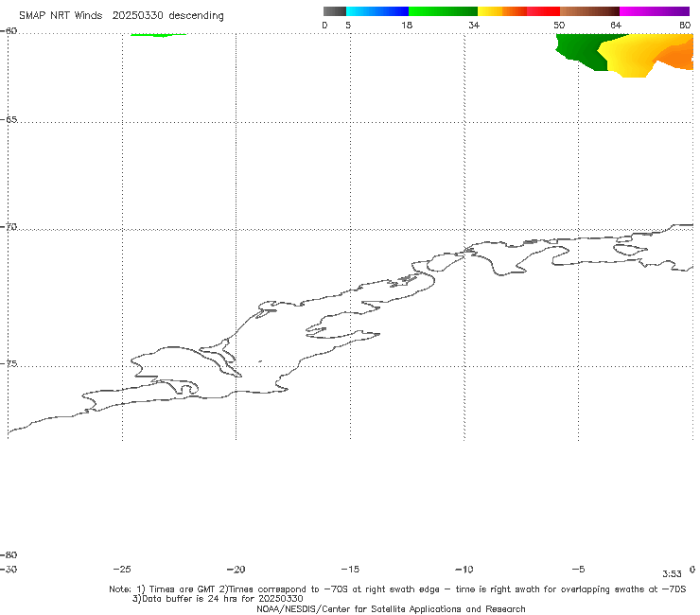Click the "-30" longitude axis label
Screen dimensions: 700x615
coord(9,570)
